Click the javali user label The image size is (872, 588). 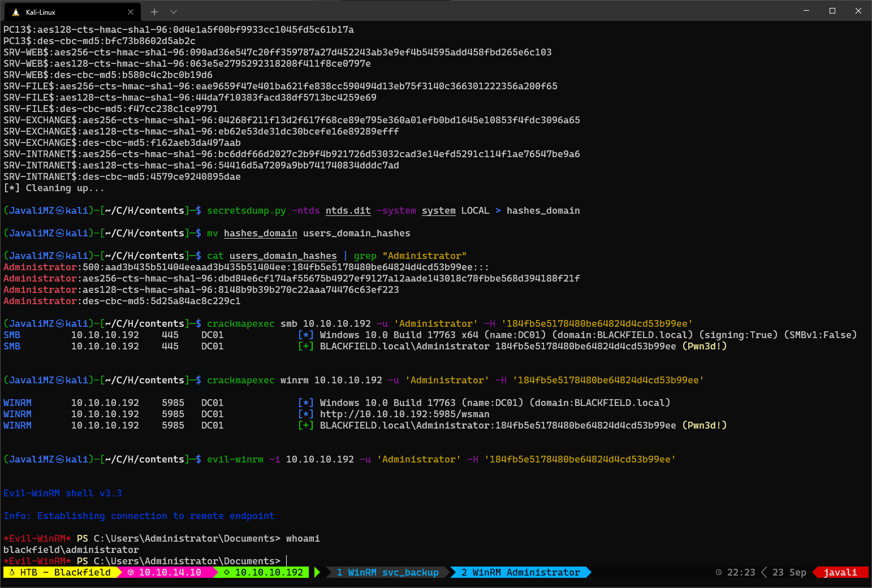840,572
